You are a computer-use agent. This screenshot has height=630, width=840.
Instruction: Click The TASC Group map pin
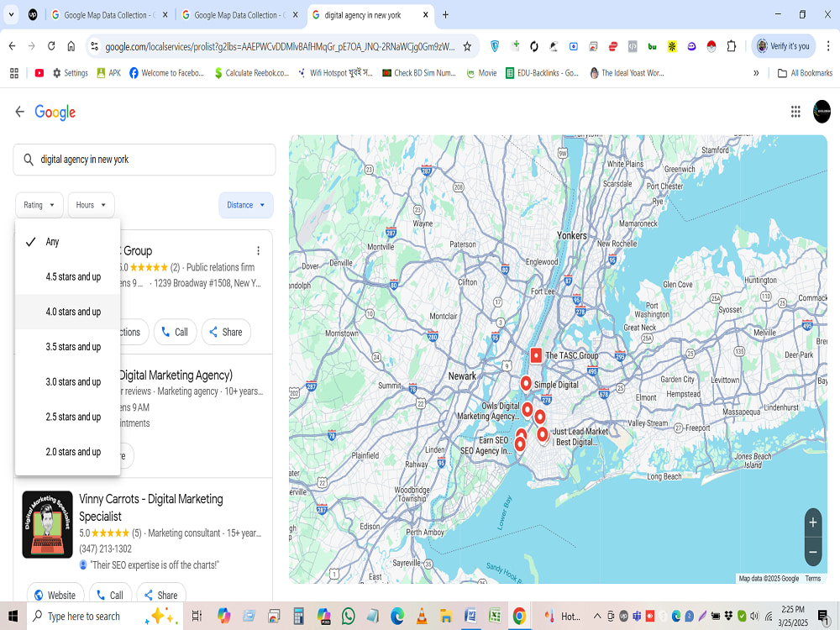click(536, 355)
